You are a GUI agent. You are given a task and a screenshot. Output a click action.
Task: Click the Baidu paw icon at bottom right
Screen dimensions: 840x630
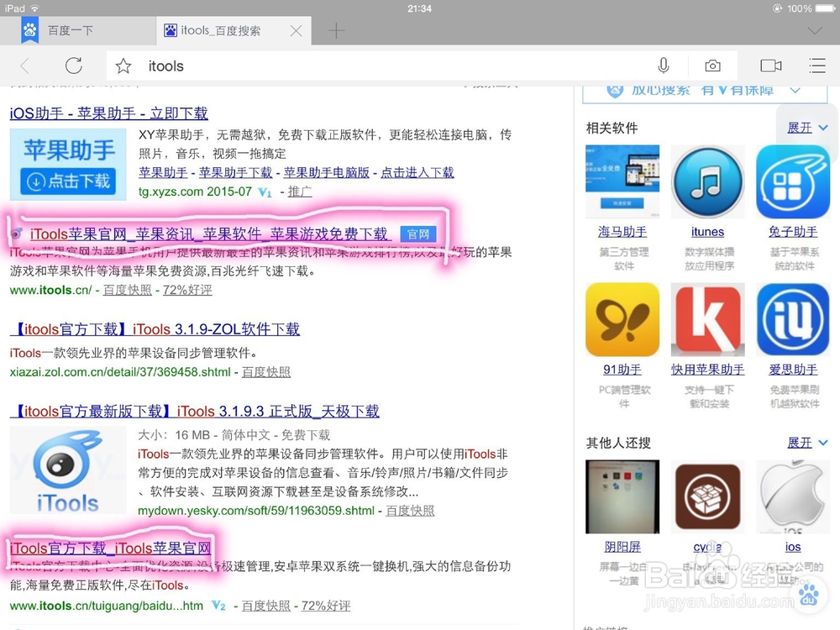(x=809, y=596)
